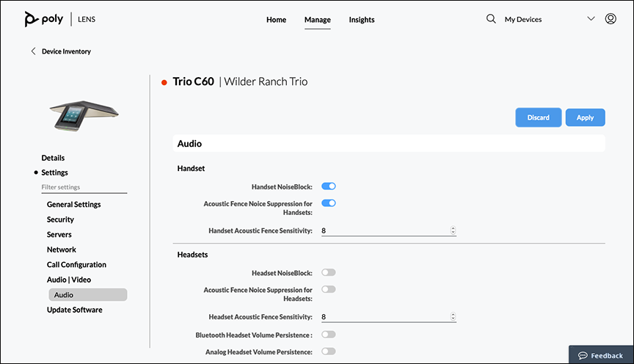Adjust the Handset Acoustic Fence Sensitivity stepper

(453, 230)
